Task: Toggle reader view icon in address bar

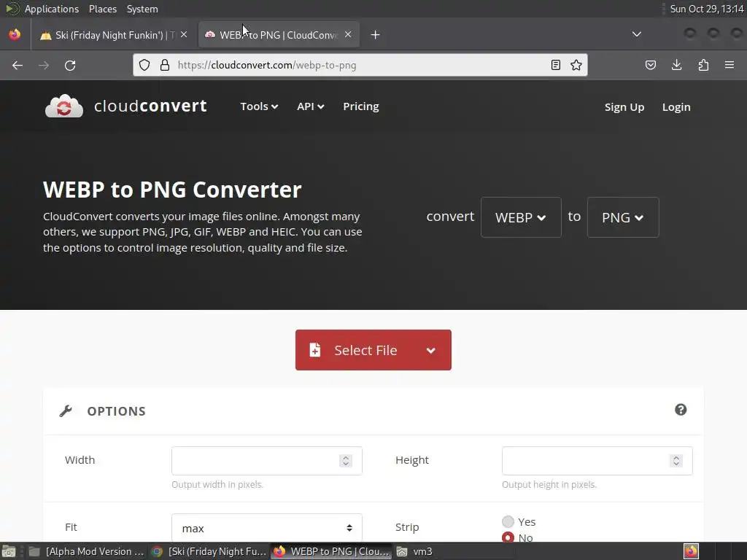Action: click(555, 65)
